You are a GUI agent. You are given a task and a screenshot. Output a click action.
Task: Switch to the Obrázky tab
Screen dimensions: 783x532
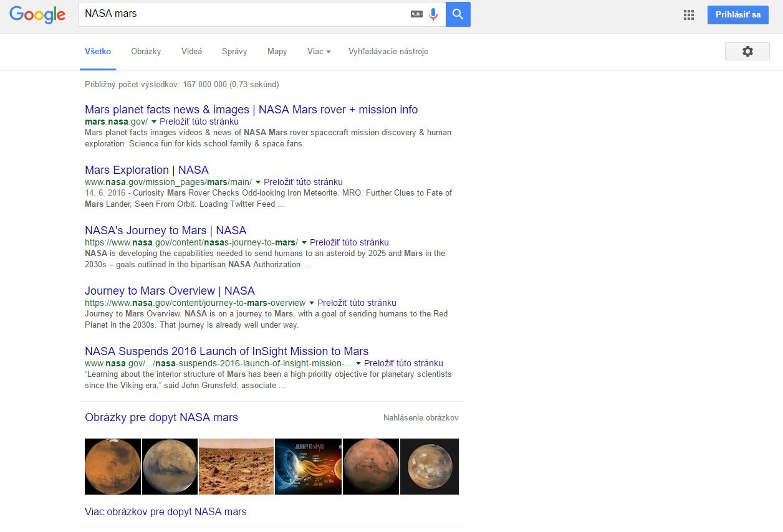pos(146,52)
